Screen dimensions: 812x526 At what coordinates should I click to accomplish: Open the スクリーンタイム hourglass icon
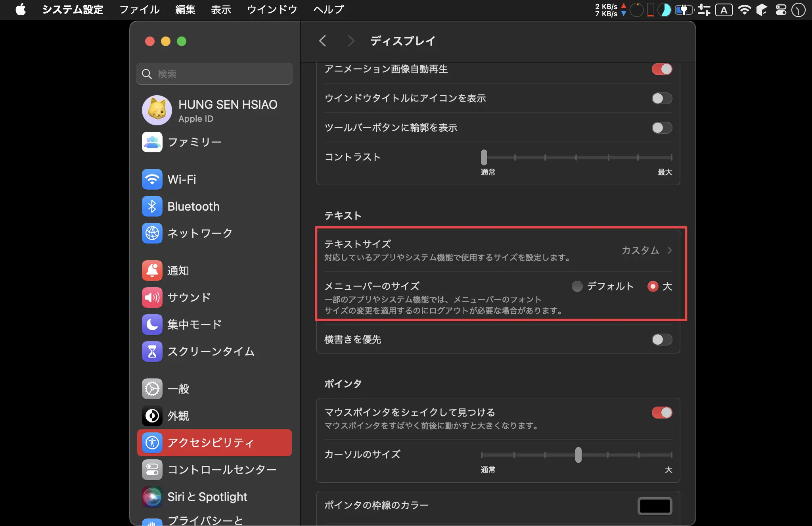152,351
